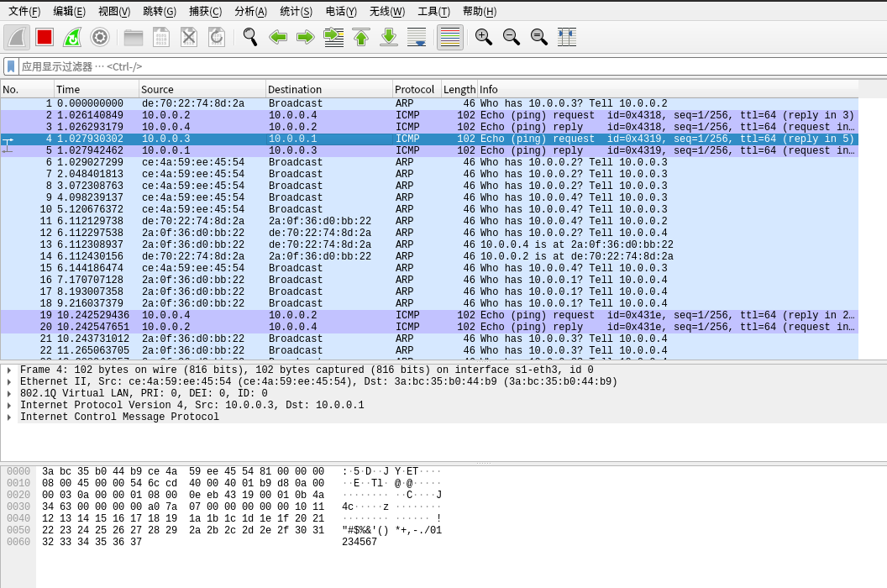
Task: Expand the 802.1Q Virtual LAN row
Action: [x=9, y=393]
